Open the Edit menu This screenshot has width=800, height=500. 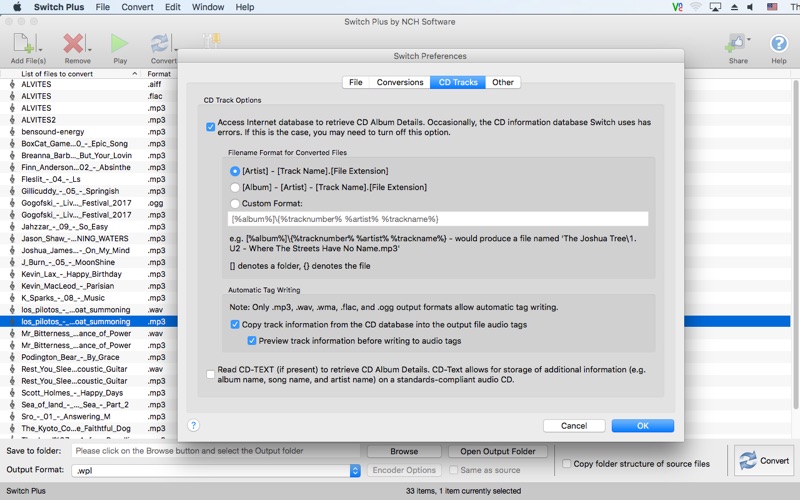click(172, 7)
